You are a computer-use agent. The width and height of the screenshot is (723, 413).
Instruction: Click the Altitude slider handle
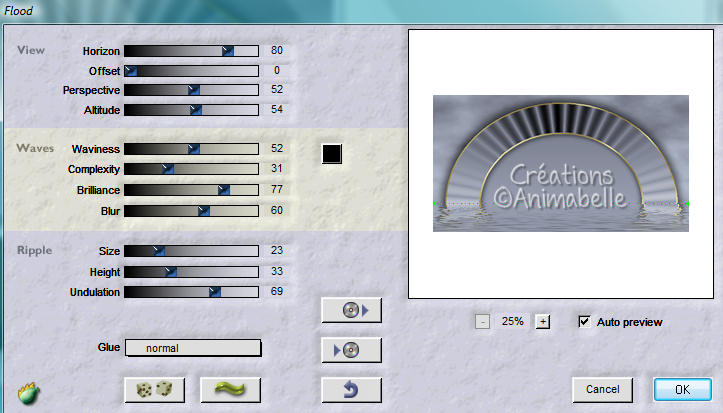coord(196,110)
